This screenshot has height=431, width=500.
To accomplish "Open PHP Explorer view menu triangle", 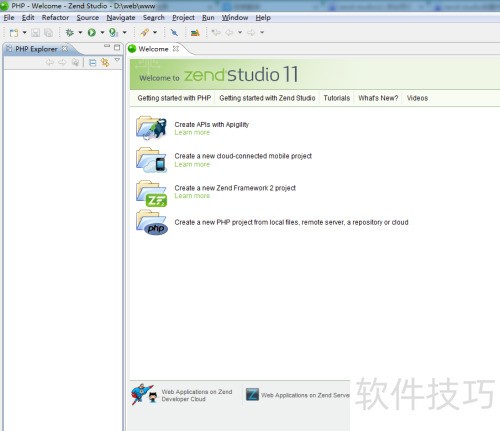I will pyautogui.click(x=117, y=60).
